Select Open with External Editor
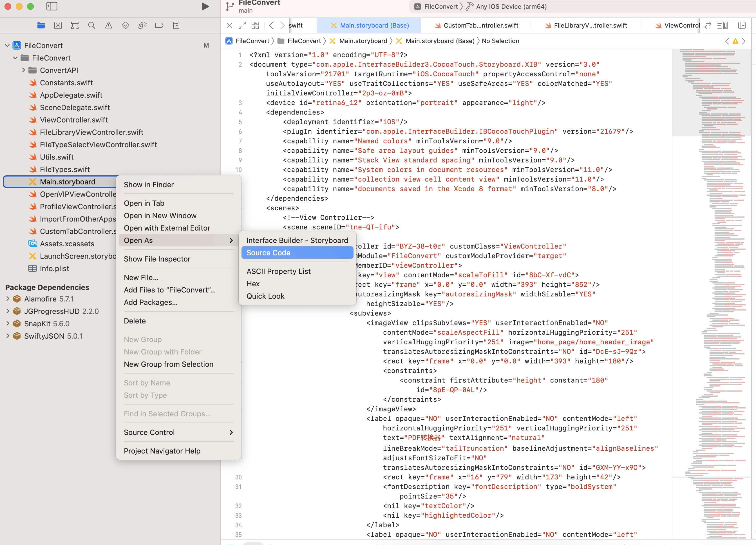The width and height of the screenshot is (756, 545). (x=178, y=228)
